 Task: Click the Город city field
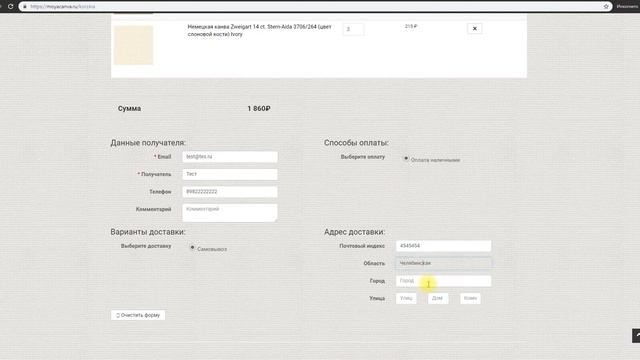click(x=443, y=281)
